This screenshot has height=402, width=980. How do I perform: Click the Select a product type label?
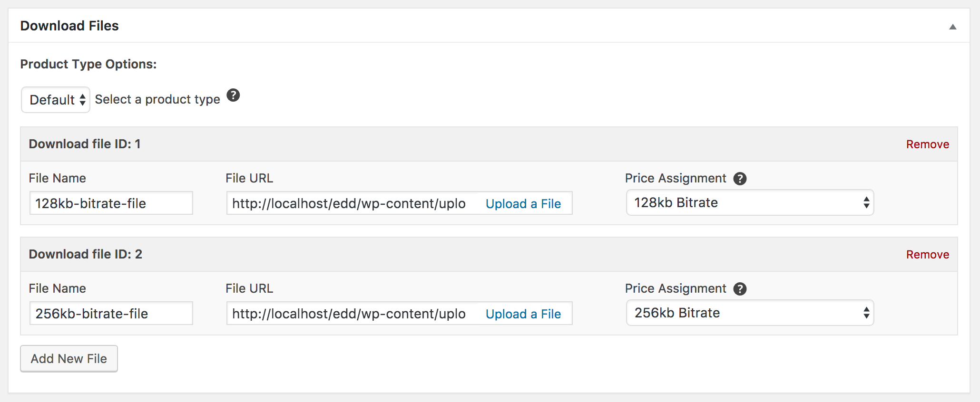pos(157,100)
